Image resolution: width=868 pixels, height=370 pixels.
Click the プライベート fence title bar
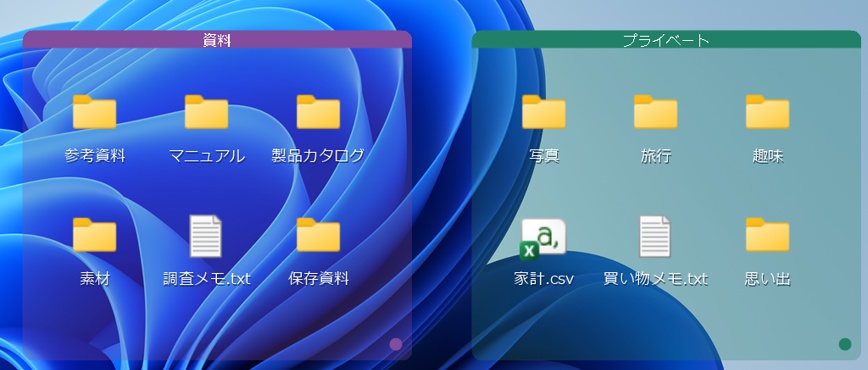coord(666,39)
